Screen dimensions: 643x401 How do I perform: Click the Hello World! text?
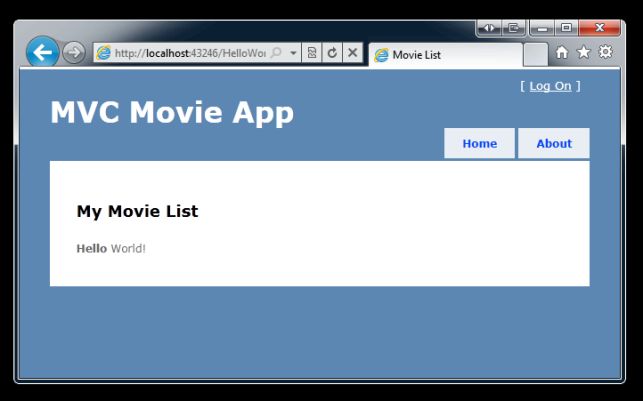pos(111,248)
